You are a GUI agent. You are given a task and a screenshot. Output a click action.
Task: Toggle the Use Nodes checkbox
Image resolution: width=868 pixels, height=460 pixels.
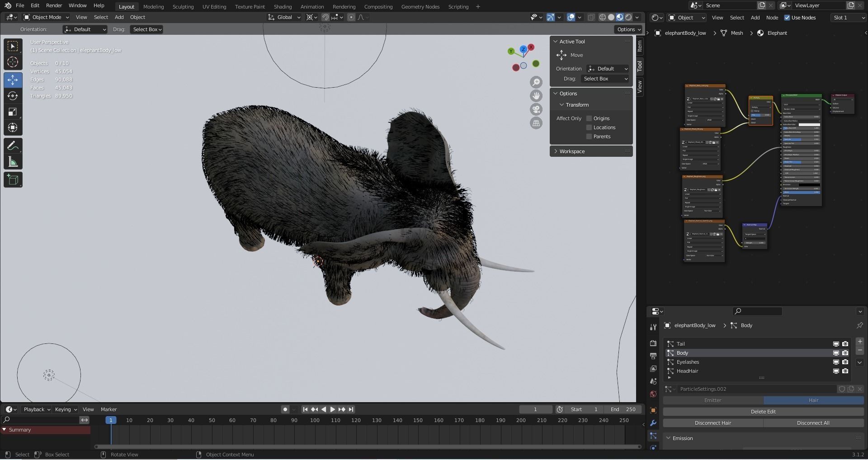click(787, 18)
